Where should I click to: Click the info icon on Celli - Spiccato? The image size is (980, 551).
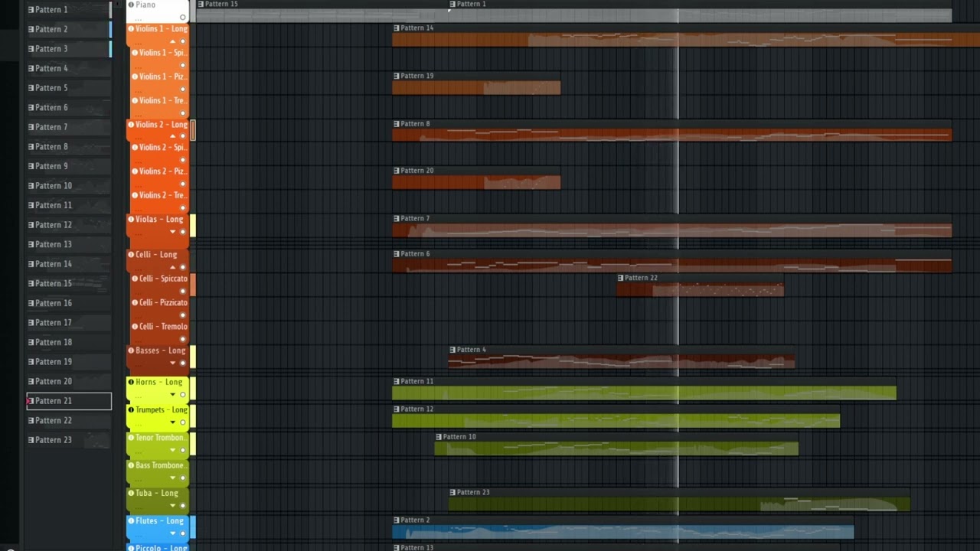click(x=135, y=279)
